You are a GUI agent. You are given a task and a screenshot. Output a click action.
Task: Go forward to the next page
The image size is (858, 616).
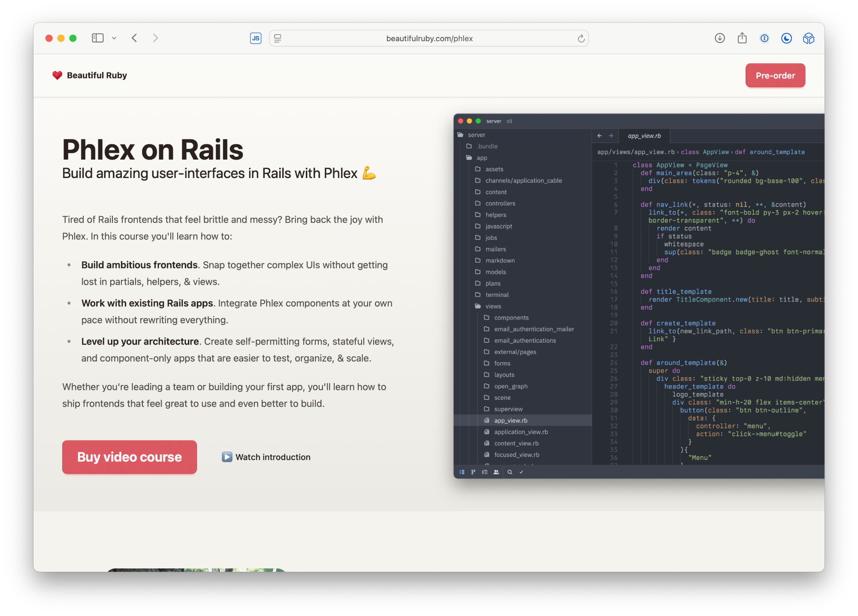[155, 38]
